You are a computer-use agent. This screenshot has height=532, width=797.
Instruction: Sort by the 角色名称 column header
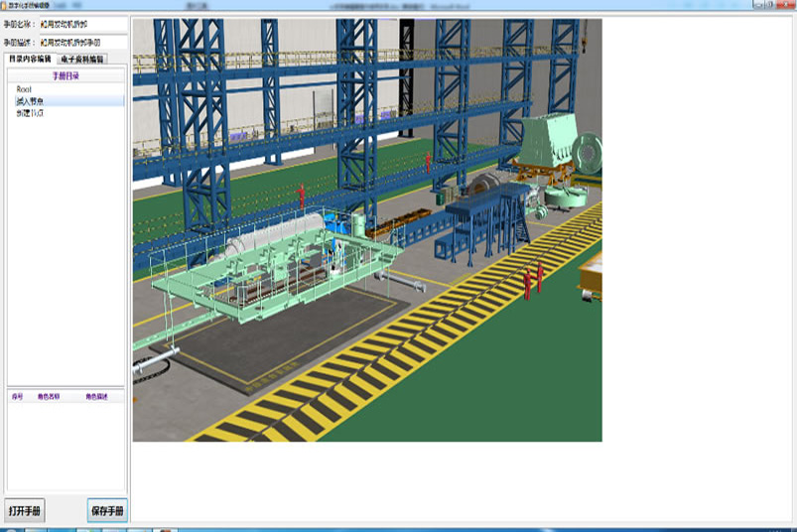[49, 396]
